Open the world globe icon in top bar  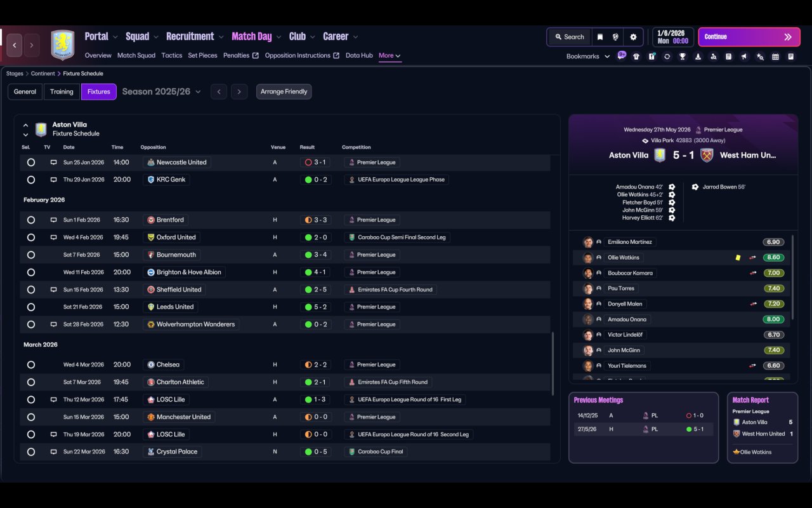coord(615,37)
